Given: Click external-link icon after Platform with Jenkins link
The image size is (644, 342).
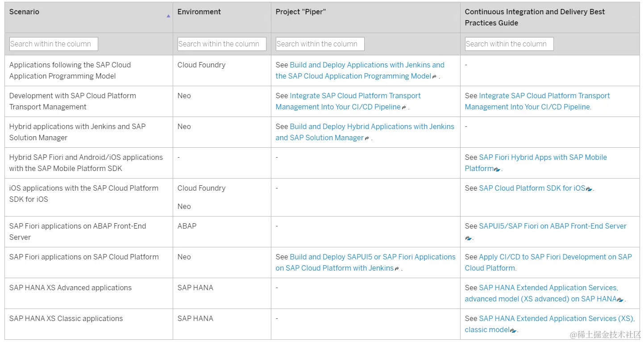Looking at the screenshot, I should [397, 269].
